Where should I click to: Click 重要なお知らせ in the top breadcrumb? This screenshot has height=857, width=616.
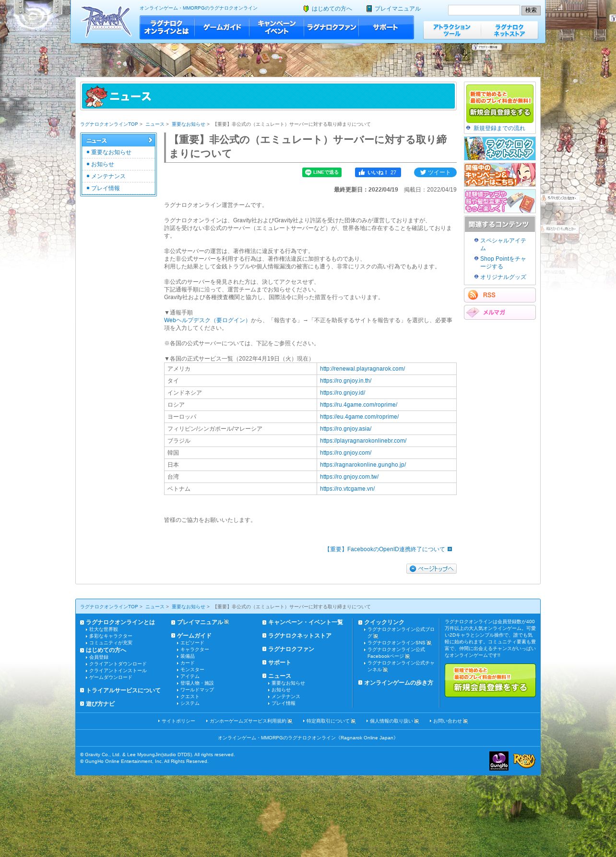[x=188, y=124]
